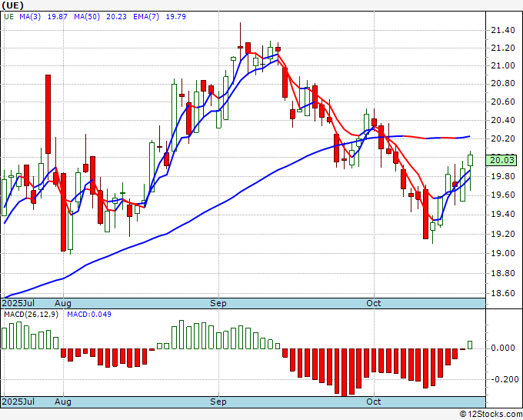
Task: Click the MA(3) value 19.87
Action: [x=58, y=17]
